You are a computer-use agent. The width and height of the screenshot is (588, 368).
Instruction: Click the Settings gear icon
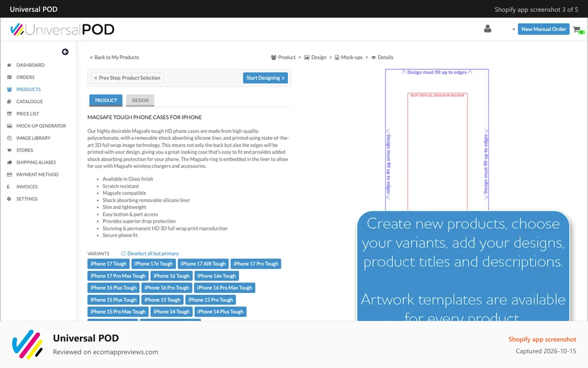[x=9, y=199]
